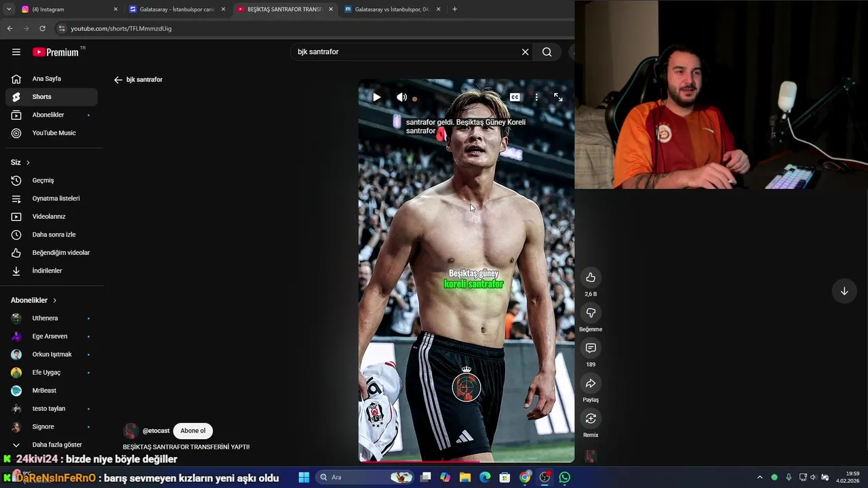Viewport: 868px width, 488px height.
Task: Open Efe Uygaç channel subscription
Action: 52,373
